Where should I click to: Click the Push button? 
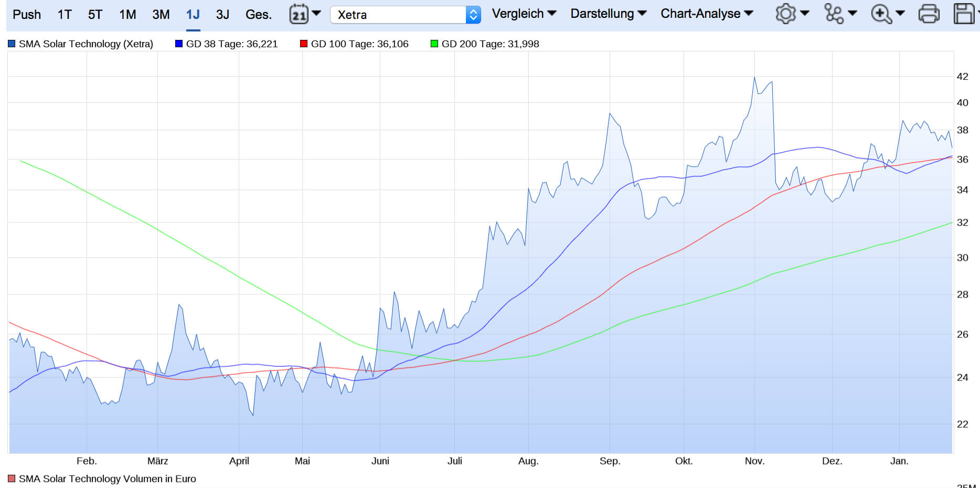click(x=27, y=15)
